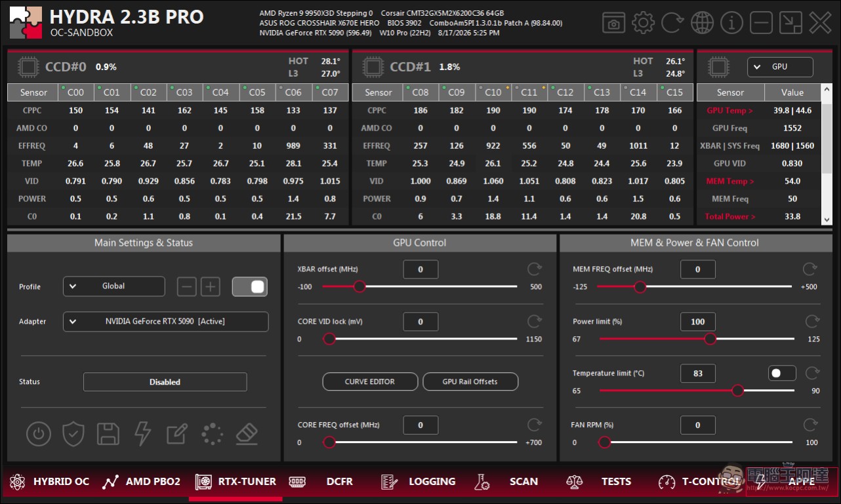
Task: Switch to the AMD PBO2 tab
Action: coord(141,482)
